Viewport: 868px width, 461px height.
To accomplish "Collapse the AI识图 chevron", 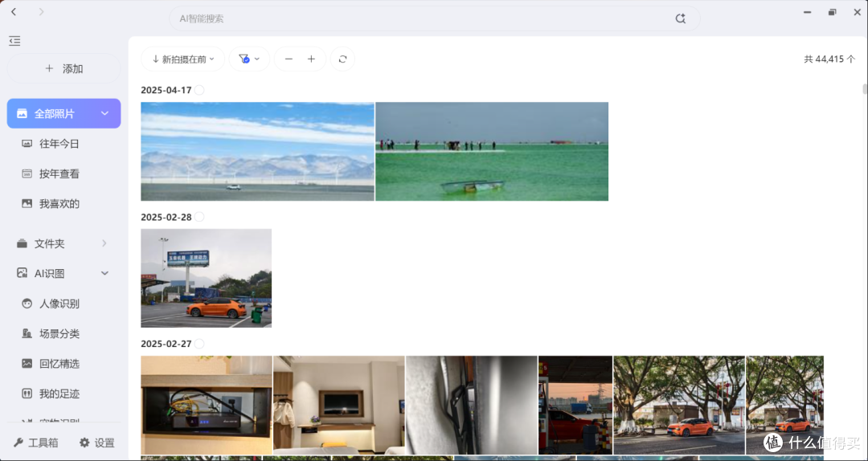I will click(104, 273).
